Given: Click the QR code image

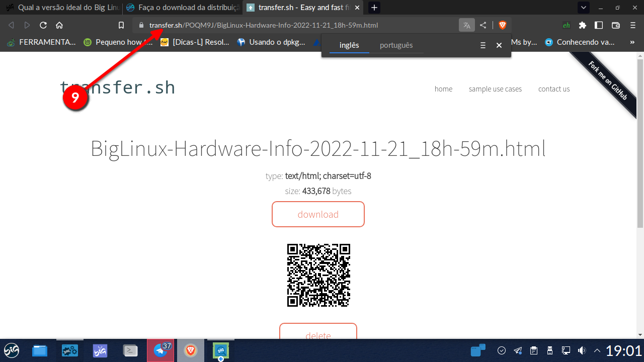Looking at the screenshot, I should [x=318, y=275].
